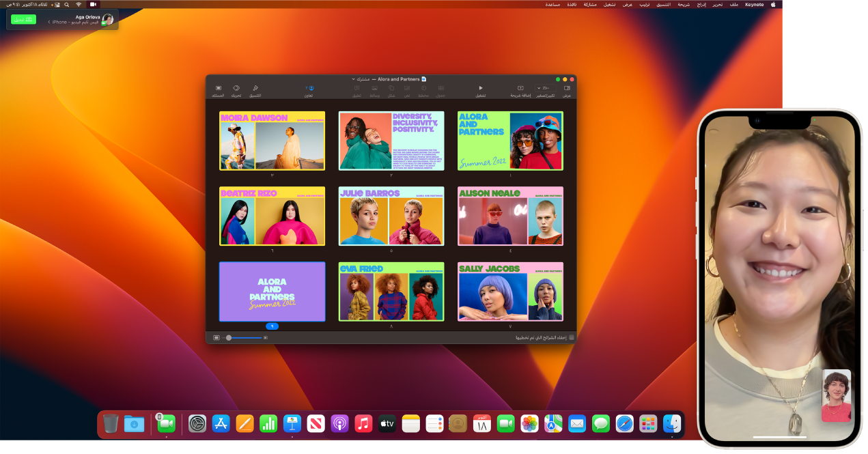
Task: Open the Format panel (التنسيق)
Action: point(255,89)
